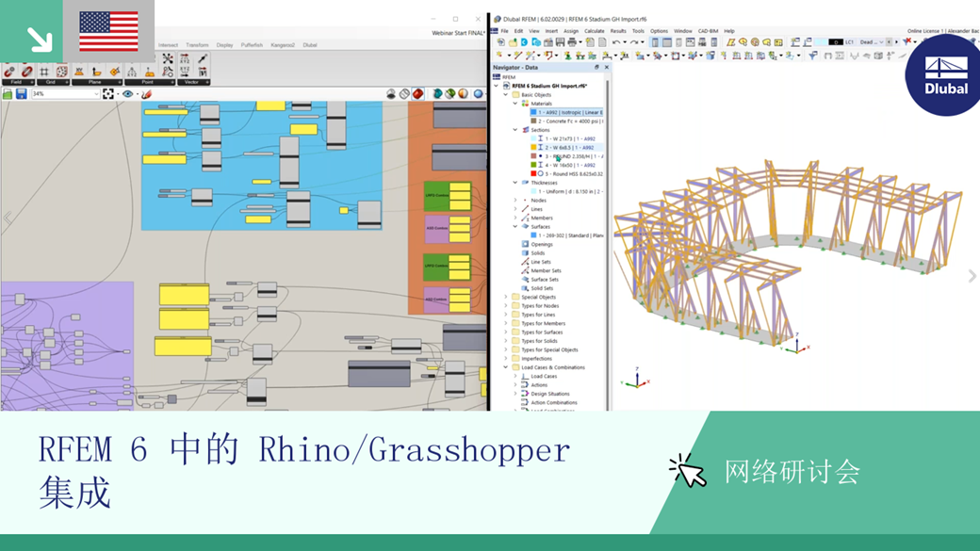This screenshot has height=551, width=980.
Task: Click red color swatch of Round HSS section
Action: 533,173
